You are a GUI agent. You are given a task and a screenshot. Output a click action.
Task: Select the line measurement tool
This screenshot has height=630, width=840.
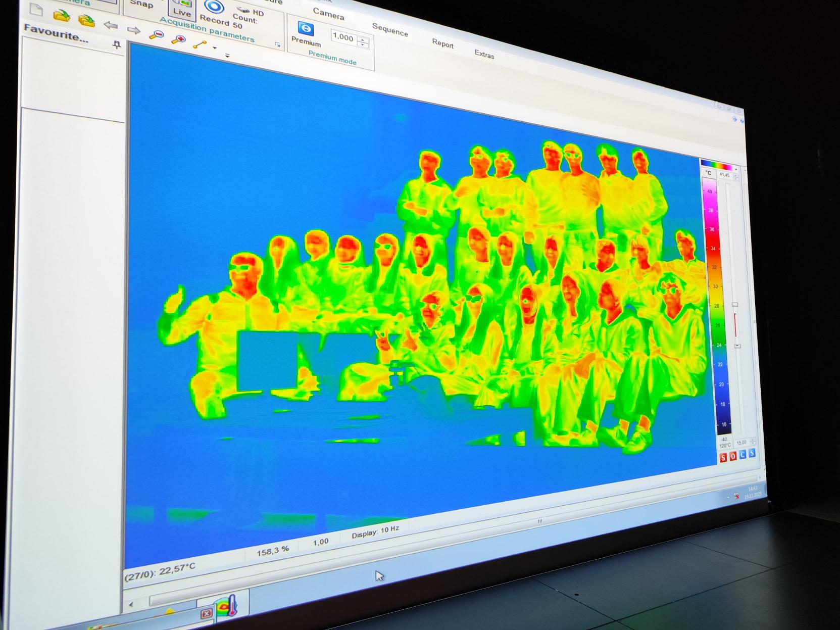[x=200, y=45]
